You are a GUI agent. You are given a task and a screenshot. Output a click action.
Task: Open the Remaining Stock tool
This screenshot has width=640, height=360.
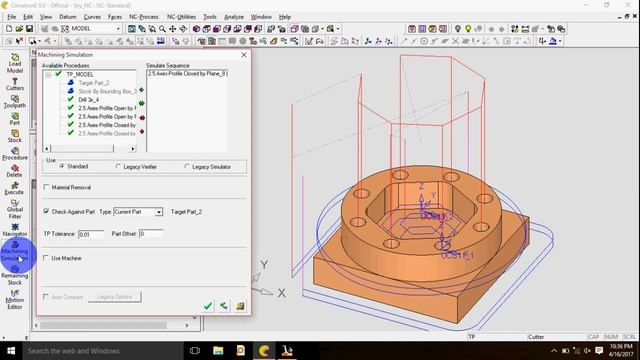coord(15,276)
